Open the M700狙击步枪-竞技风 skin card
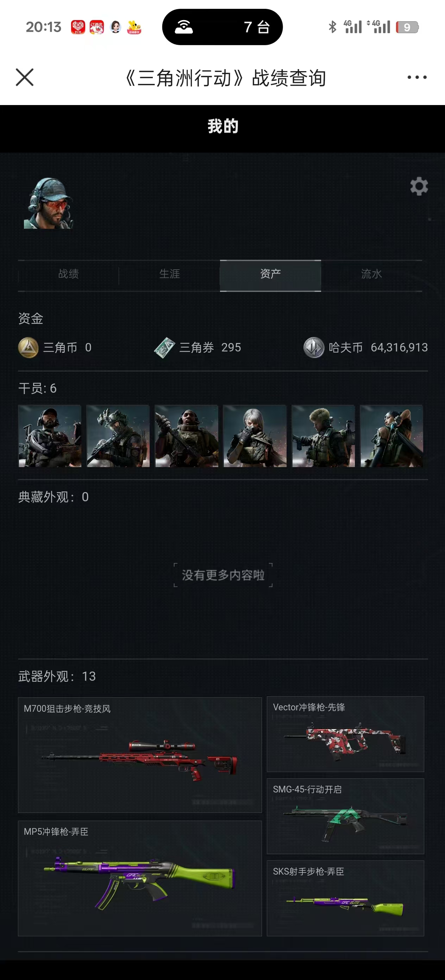The width and height of the screenshot is (445, 980). [x=140, y=755]
